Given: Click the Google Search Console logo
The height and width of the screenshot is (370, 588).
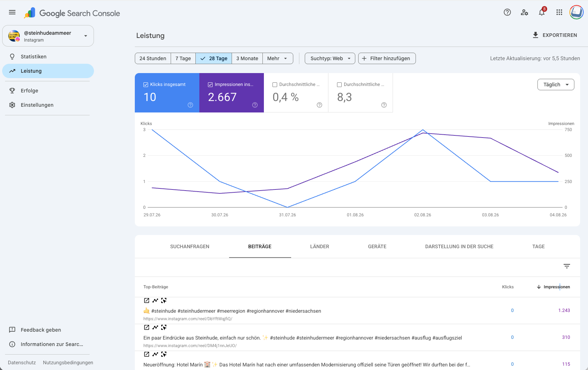Looking at the screenshot, I should click(x=72, y=13).
